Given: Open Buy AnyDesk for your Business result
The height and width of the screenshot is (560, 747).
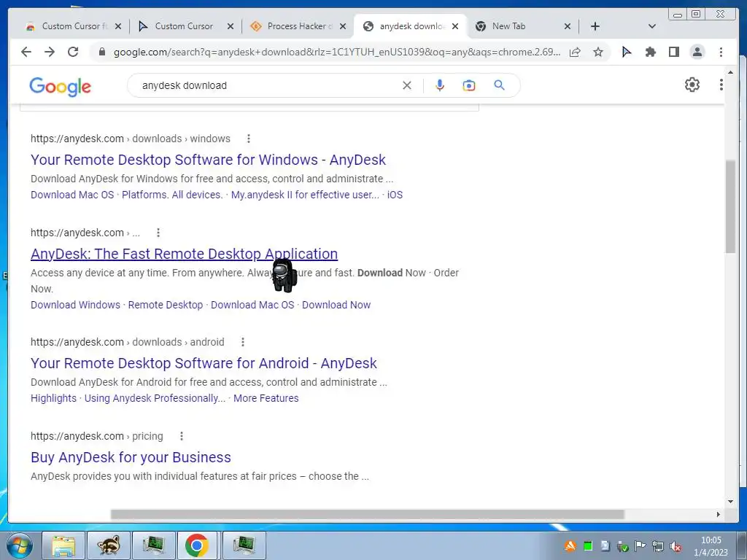Looking at the screenshot, I should coord(131,457).
